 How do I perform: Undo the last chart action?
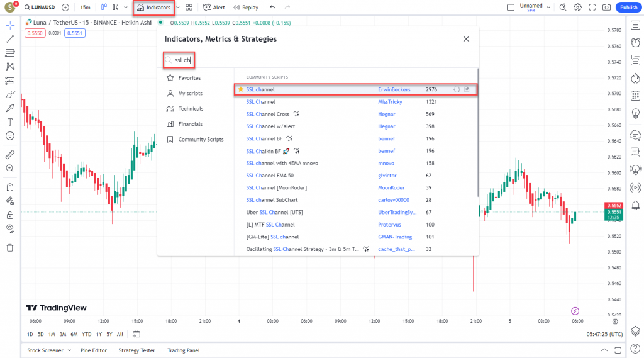tap(273, 8)
